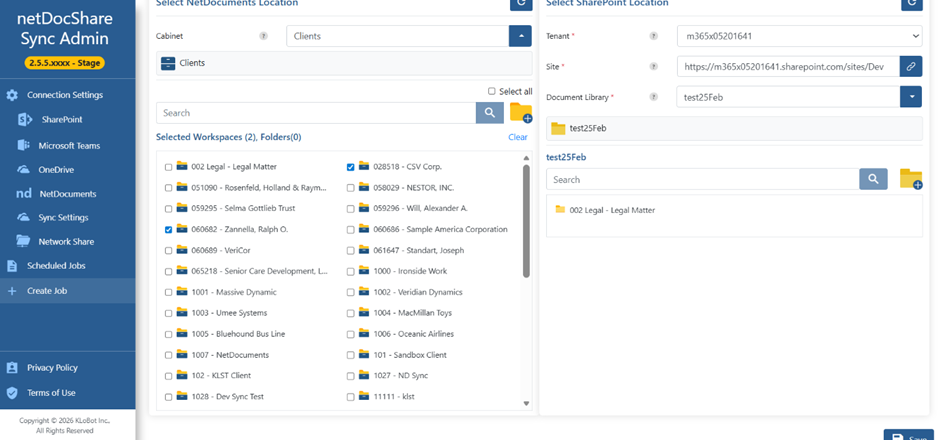The image size is (941, 440).
Task: Check 1027 - ND Sync workspace
Action: point(350,376)
